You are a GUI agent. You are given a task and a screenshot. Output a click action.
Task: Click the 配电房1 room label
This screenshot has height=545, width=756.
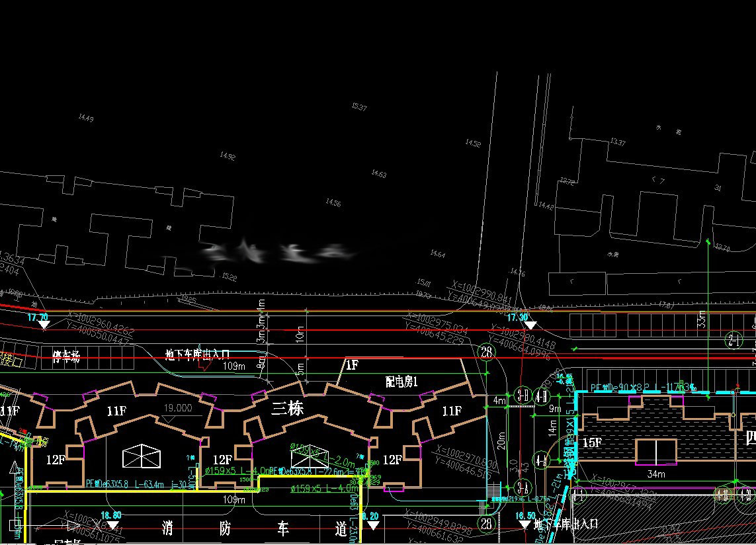click(402, 382)
